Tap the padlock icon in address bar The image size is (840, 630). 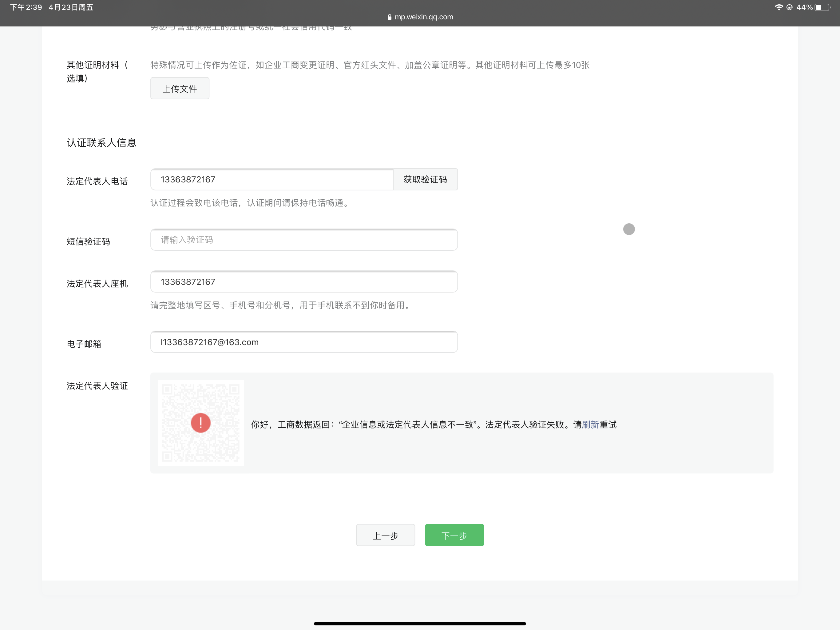pyautogui.click(x=389, y=17)
